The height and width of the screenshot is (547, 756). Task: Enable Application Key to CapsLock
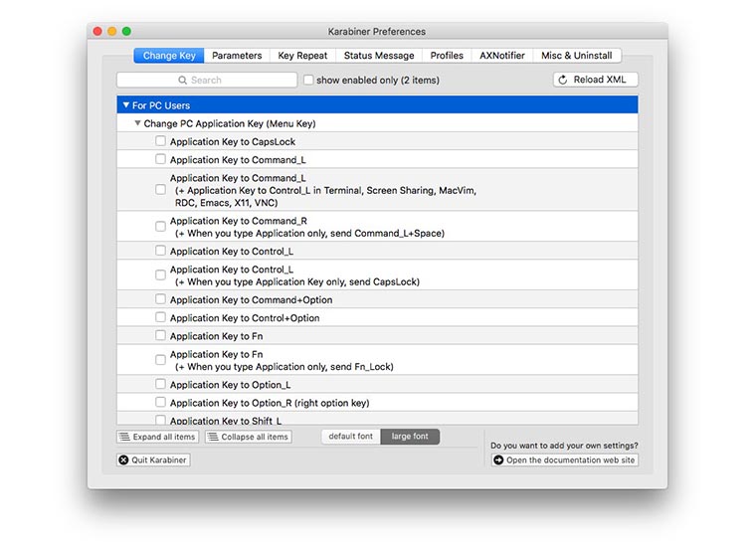coord(160,141)
